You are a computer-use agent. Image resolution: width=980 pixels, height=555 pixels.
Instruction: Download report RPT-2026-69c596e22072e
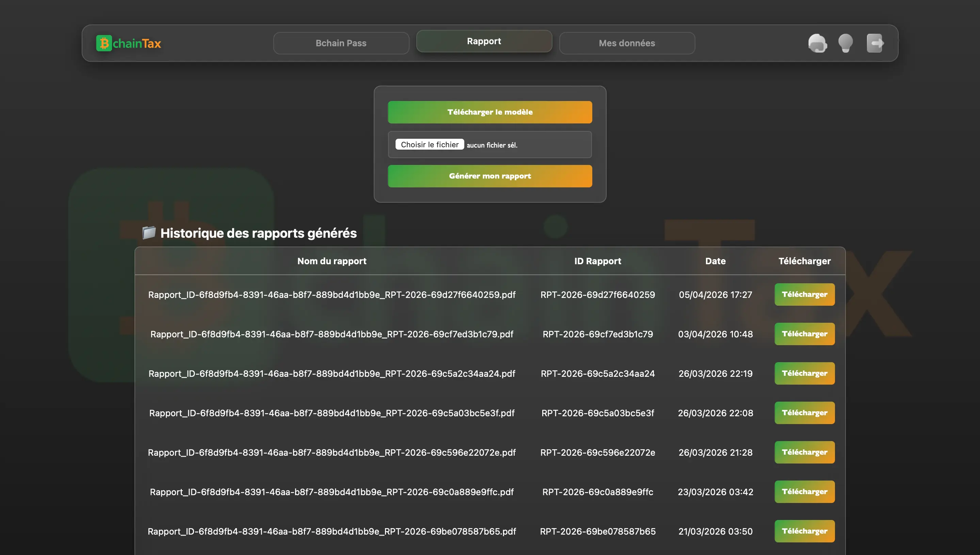[804, 452]
